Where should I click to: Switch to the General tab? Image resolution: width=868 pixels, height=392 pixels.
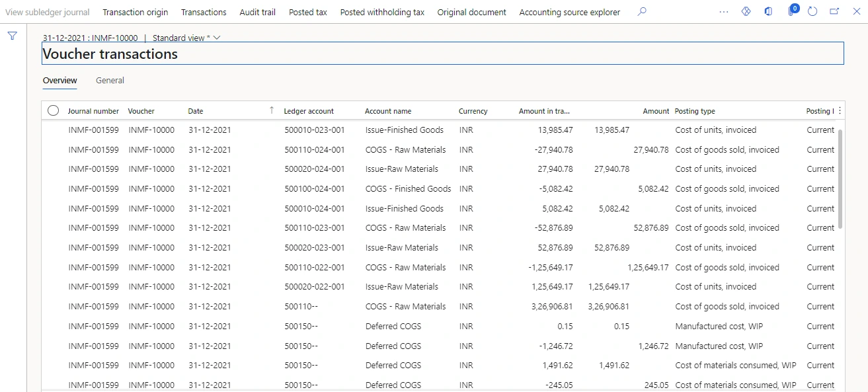110,81
